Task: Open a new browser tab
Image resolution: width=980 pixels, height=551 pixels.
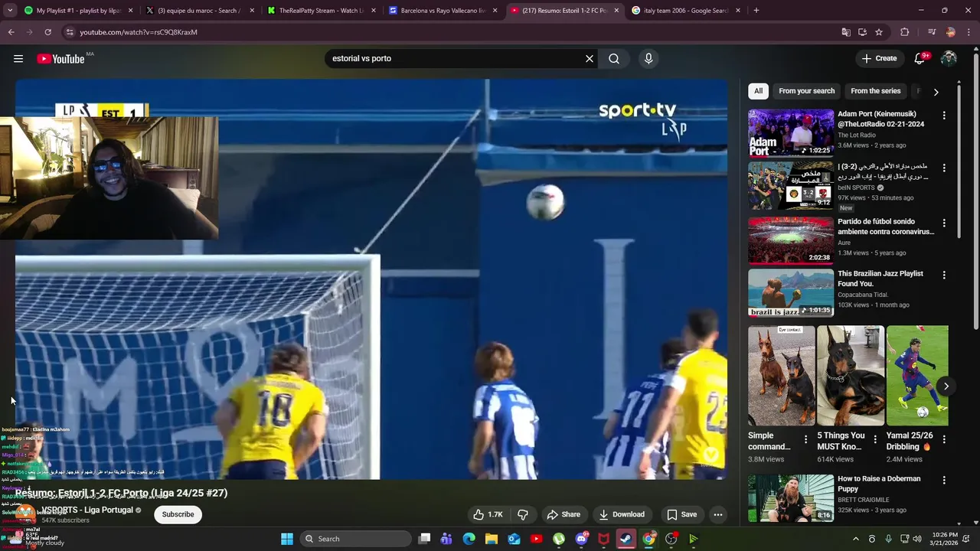Action: coord(756,11)
